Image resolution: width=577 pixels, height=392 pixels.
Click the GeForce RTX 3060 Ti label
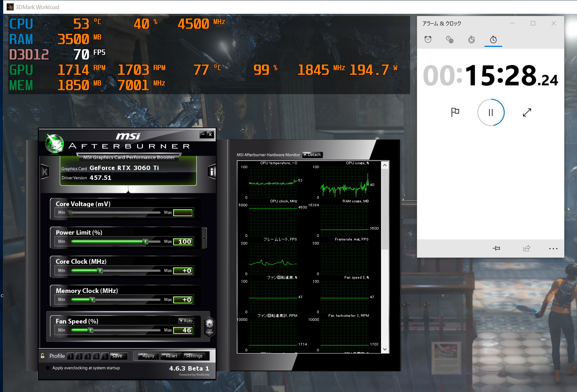124,168
